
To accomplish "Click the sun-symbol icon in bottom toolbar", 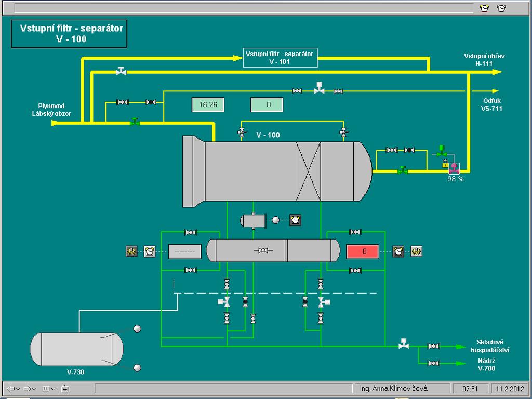I will point(65,389).
